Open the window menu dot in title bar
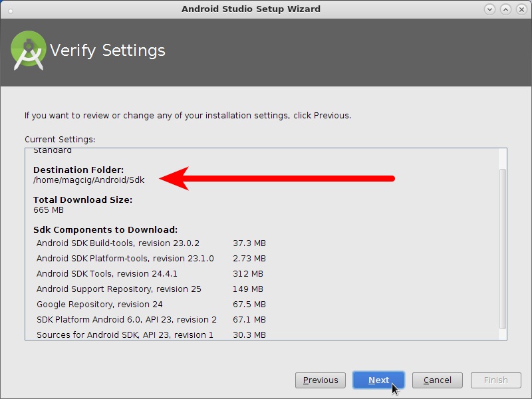This screenshot has height=399, width=532. (11, 11)
